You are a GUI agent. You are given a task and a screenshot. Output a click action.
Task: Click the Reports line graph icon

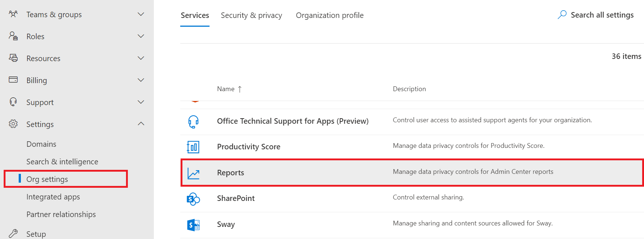tap(193, 173)
